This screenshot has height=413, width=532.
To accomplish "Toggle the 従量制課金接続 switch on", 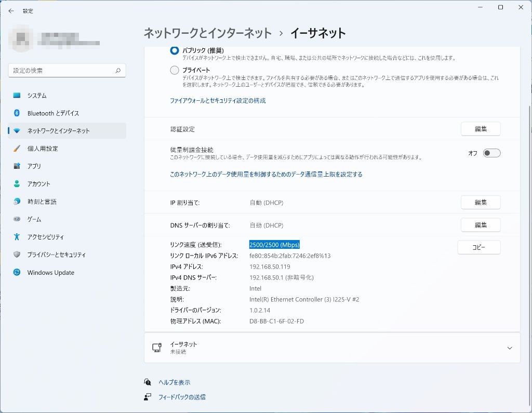I will coord(491,153).
